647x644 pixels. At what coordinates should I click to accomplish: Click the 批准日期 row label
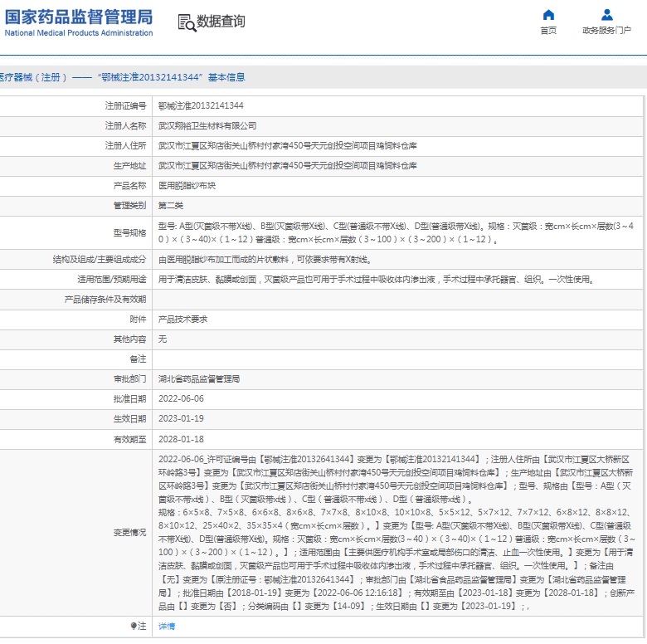[129, 399]
